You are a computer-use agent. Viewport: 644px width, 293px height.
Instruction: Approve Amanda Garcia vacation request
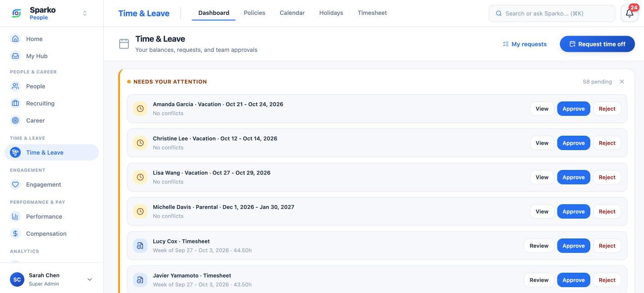tap(574, 109)
